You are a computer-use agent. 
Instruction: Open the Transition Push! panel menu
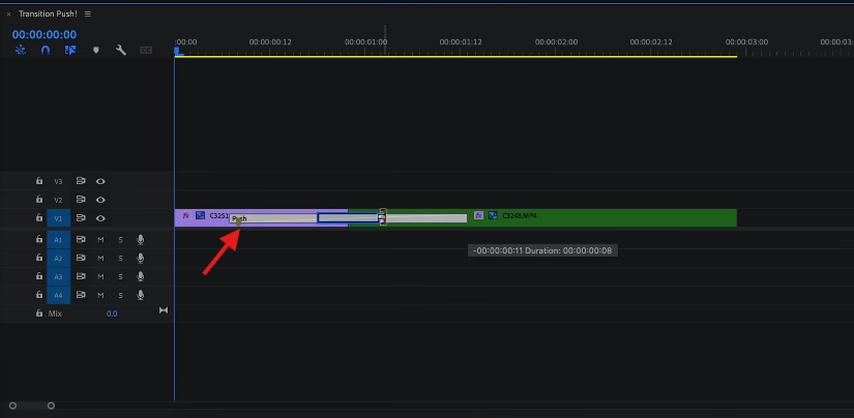coord(88,14)
